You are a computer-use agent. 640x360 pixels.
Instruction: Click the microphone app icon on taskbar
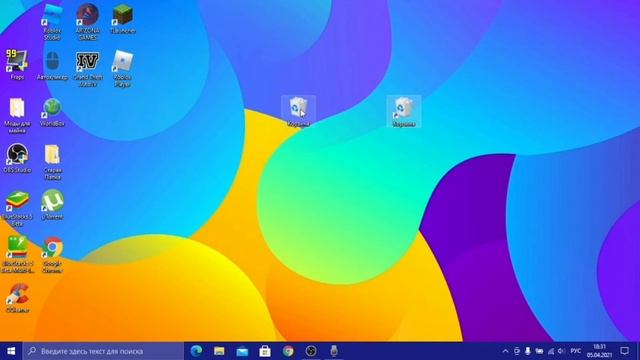[334, 351]
